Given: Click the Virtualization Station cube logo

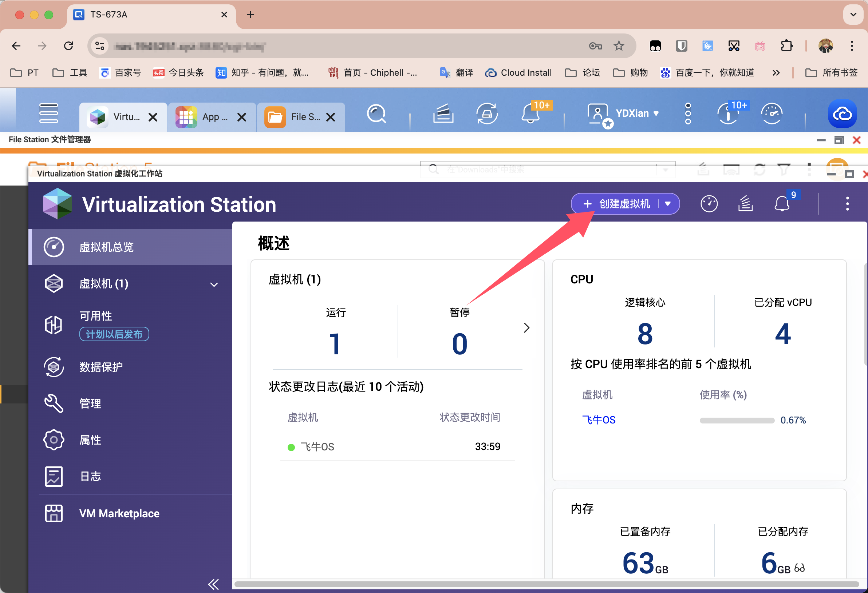Looking at the screenshot, I should [57, 204].
